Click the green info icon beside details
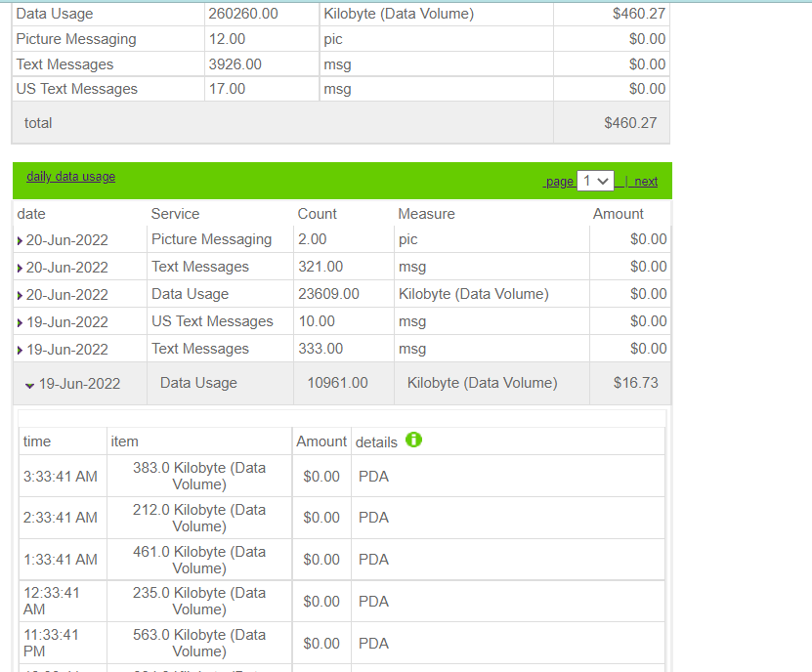This screenshot has height=672, width=812. 413,441
